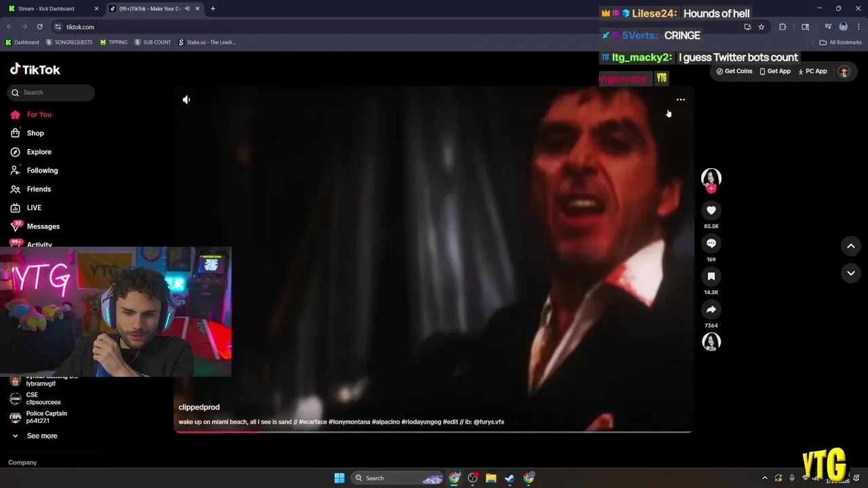Viewport: 868px width, 488px height.
Task: Click the install app icon in address bar
Action: pyautogui.click(x=747, y=27)
